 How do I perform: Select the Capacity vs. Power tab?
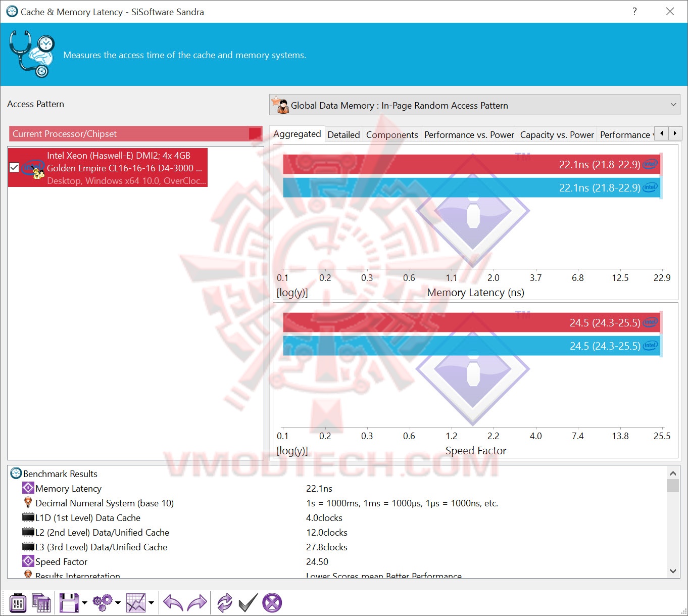(x=557, y=135)
